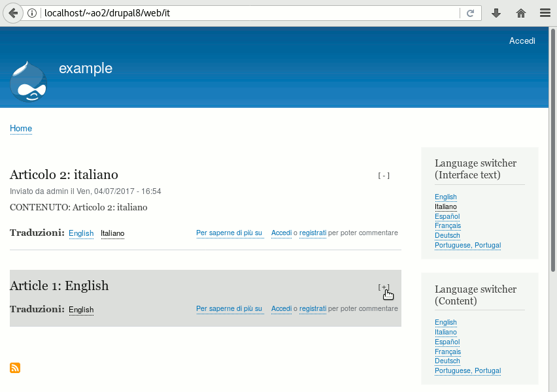The width and height of the screenshot is (557, 392).
Task: Click the address bar URL field
Action: coord(250,13)
